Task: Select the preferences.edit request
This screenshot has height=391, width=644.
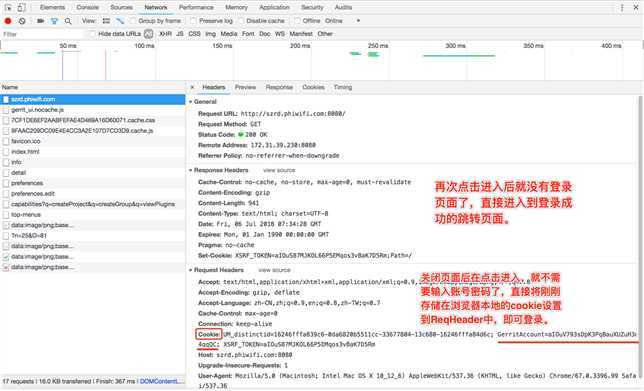Action: coord(93,193)
